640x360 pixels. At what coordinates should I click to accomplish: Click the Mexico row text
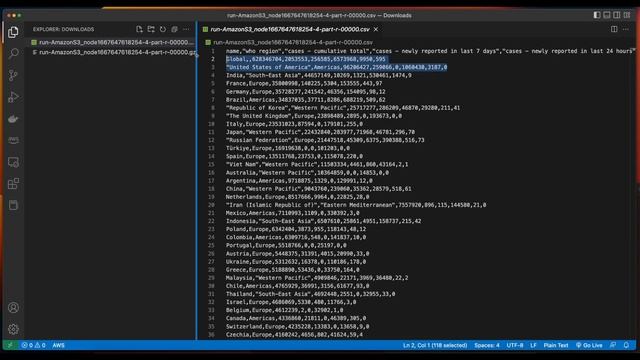pyautogui.click(x=293, y=213)
